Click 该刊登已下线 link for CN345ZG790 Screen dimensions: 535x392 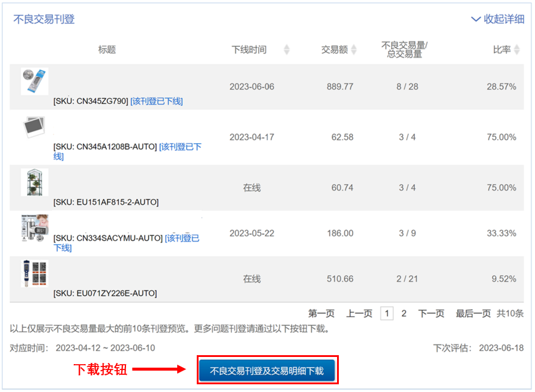click(156, 101)
